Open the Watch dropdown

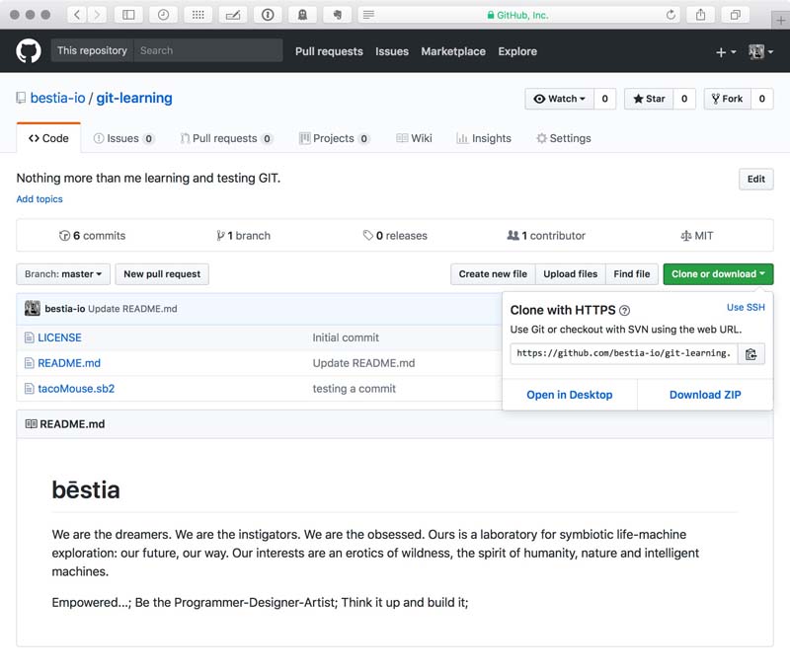560,99
